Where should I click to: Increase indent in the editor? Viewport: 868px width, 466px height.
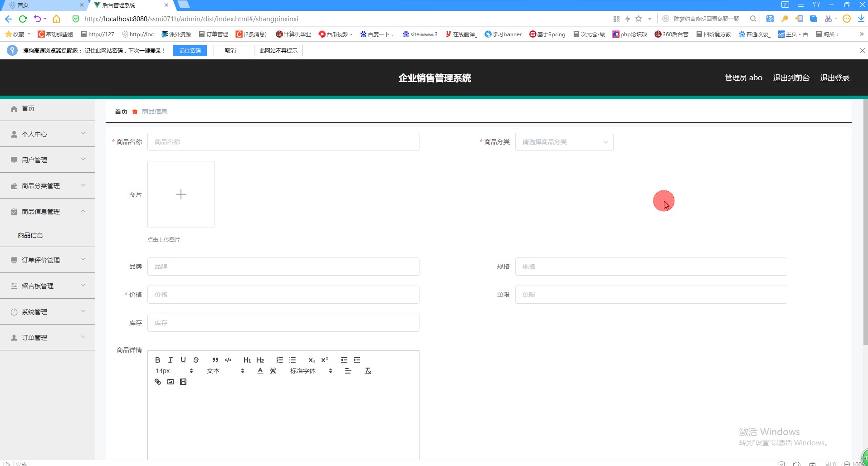(x=357, y=360)
